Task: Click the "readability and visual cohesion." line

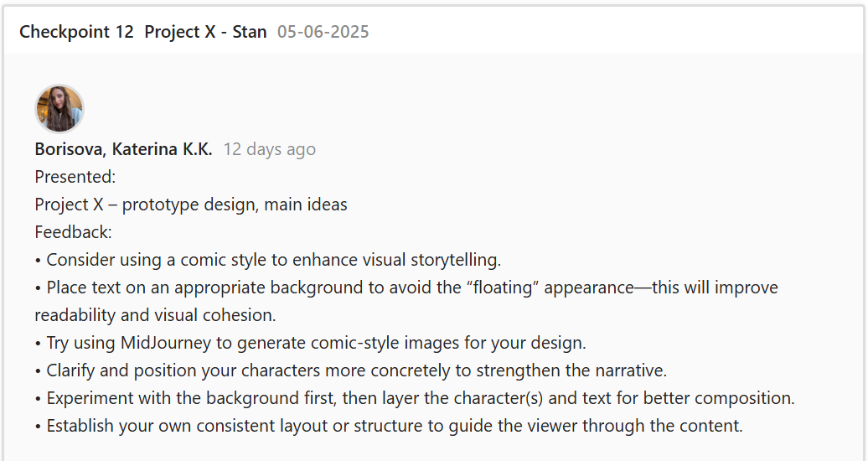Action: 155,315
